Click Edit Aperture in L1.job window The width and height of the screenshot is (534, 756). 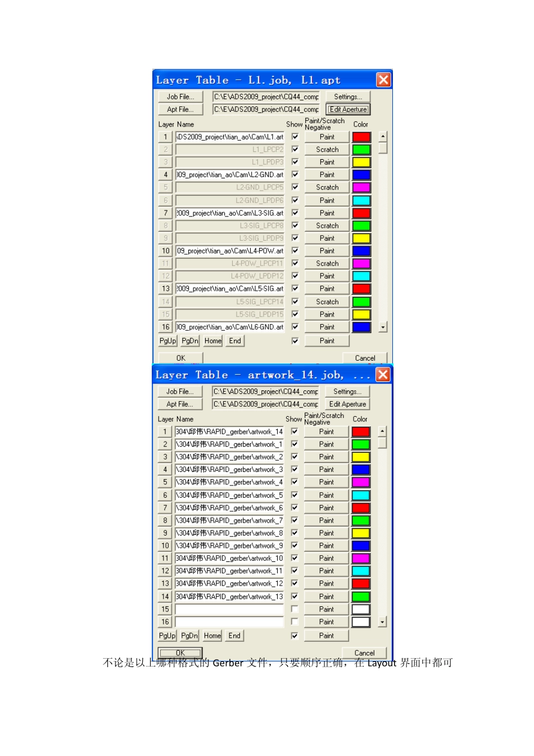pyautogui.click(x=348, y=109)
